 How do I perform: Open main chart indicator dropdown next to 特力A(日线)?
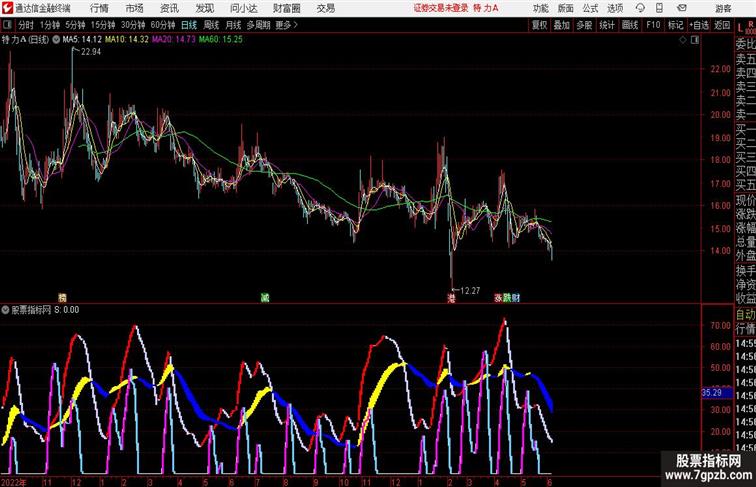pos(56,40)
